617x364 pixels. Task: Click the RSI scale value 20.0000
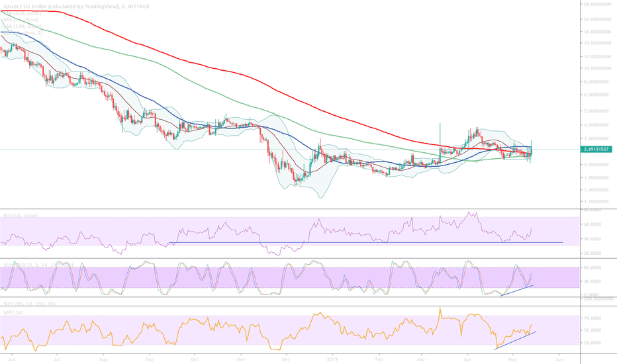593,253
